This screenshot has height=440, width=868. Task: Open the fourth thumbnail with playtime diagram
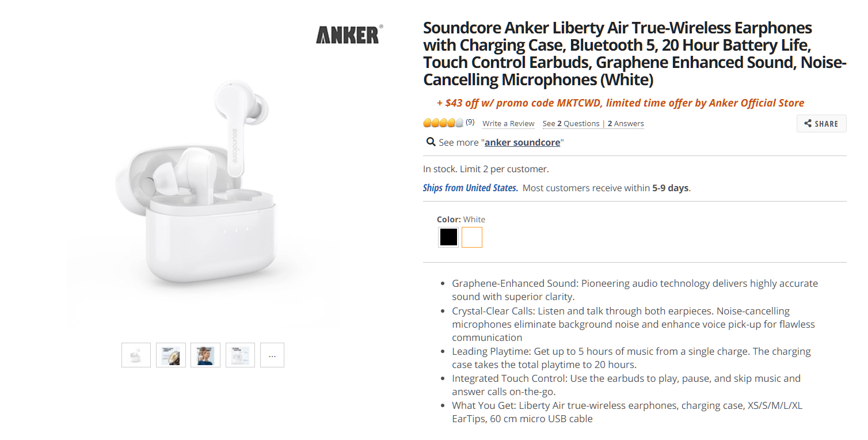click(240, 355)
